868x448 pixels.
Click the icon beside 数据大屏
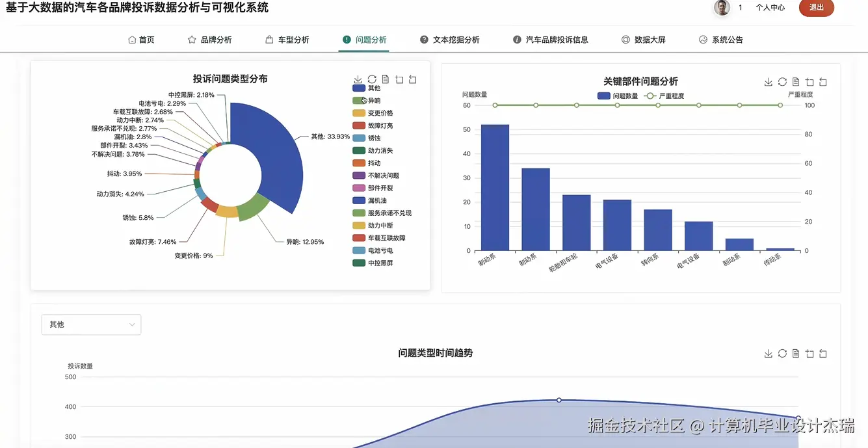point(625,40)
